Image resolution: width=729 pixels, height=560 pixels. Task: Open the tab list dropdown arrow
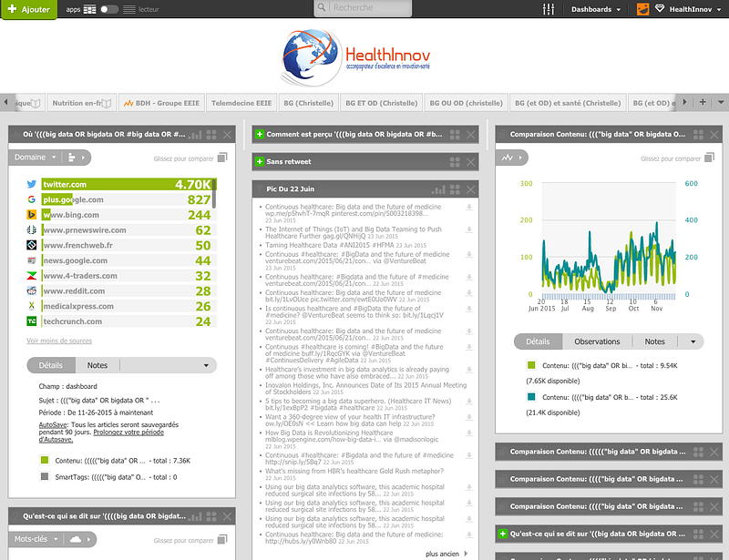tap(721, 102)
